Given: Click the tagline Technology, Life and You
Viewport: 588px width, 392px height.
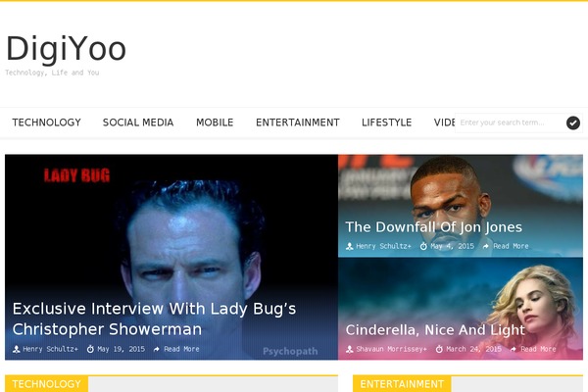Looking at the screenshot, I should [52, 73].
